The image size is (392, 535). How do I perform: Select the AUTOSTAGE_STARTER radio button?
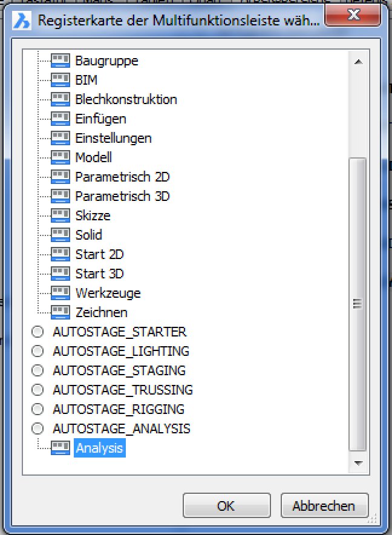coord(38,332)
